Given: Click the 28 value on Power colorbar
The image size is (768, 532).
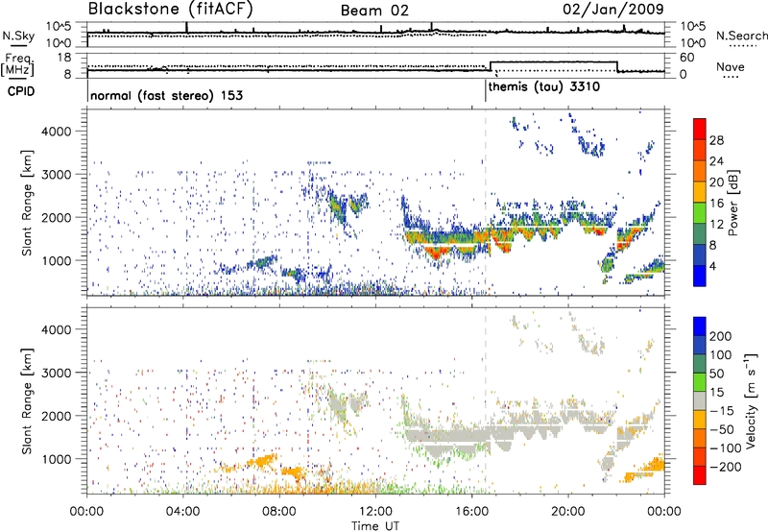Looking at the screenshot, I should (716, 140).
